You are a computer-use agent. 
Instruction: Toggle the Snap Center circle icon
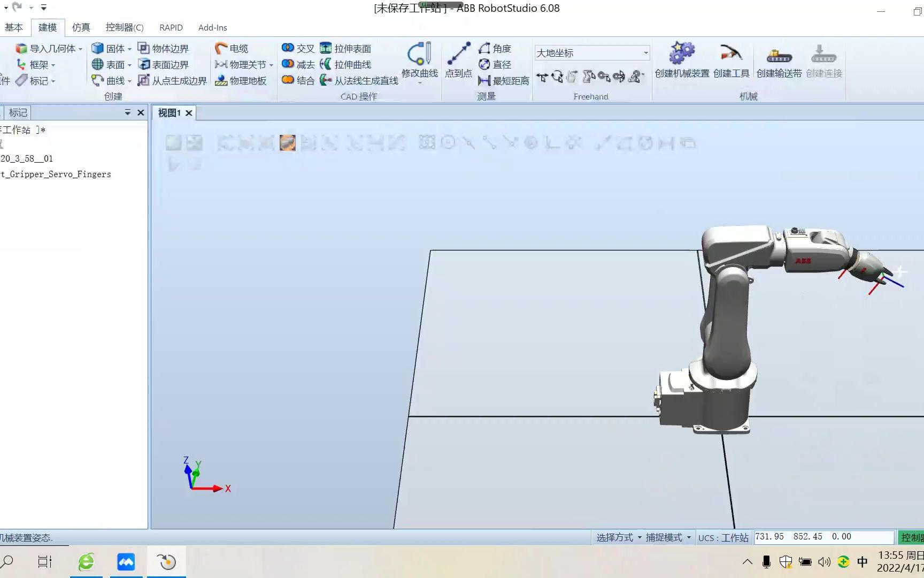tap(448, 142)
